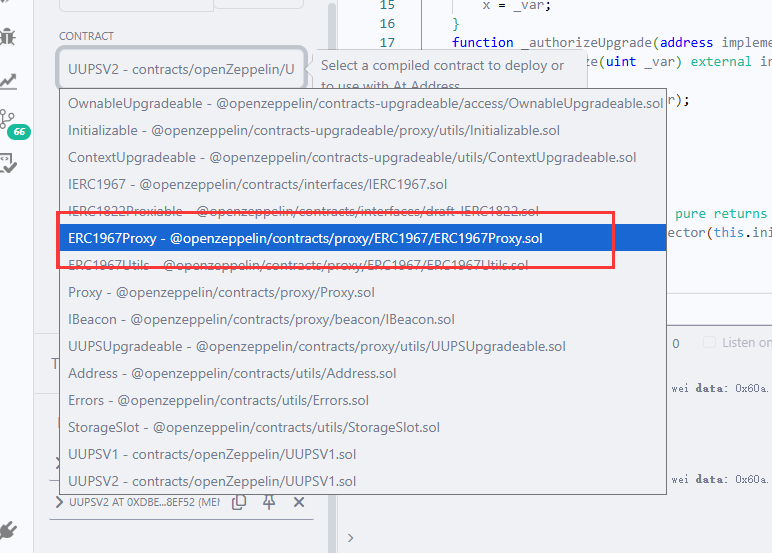Viewport: 772px width, 553px height.
Task: Choose Address - Address.sol option
Action: pos(363,373)
